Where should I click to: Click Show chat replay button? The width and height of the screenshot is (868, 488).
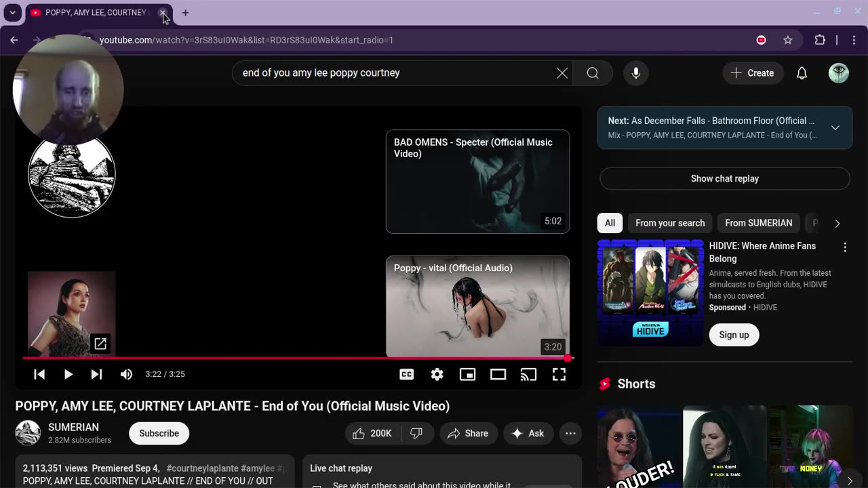(x=725, y=178)
